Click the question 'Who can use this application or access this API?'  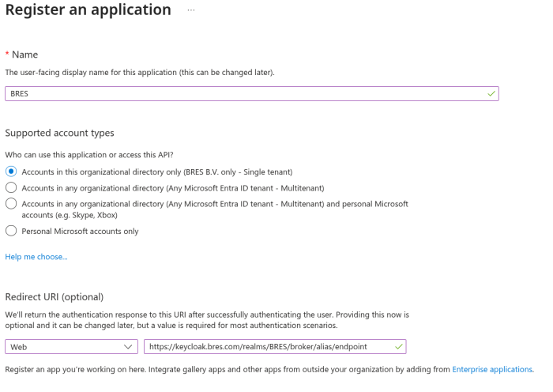coord(89,155)
